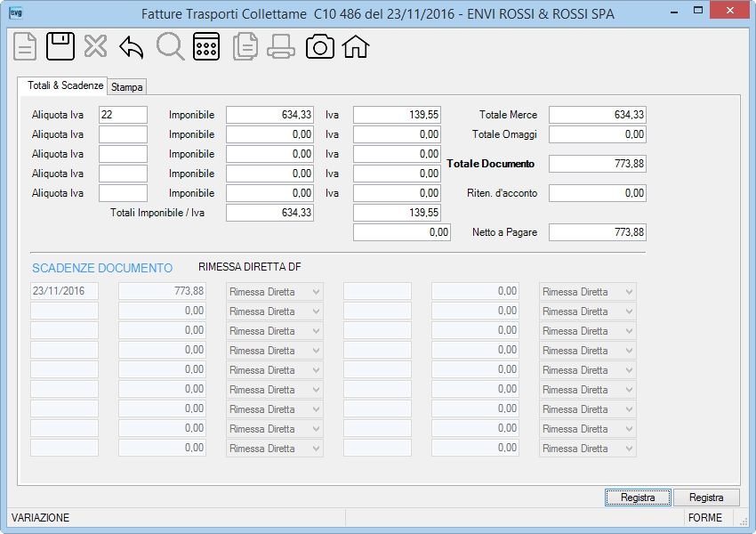This screenshot has height=534, width=756.
Task: Open search with the magnifier icon
Action: pos(170,47)
